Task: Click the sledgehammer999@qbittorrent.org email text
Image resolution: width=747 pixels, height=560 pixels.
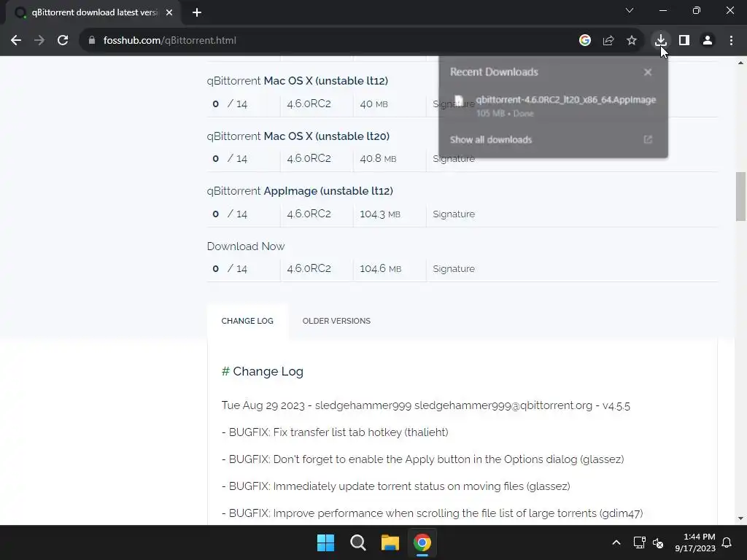Action: (x=503, y=405)
